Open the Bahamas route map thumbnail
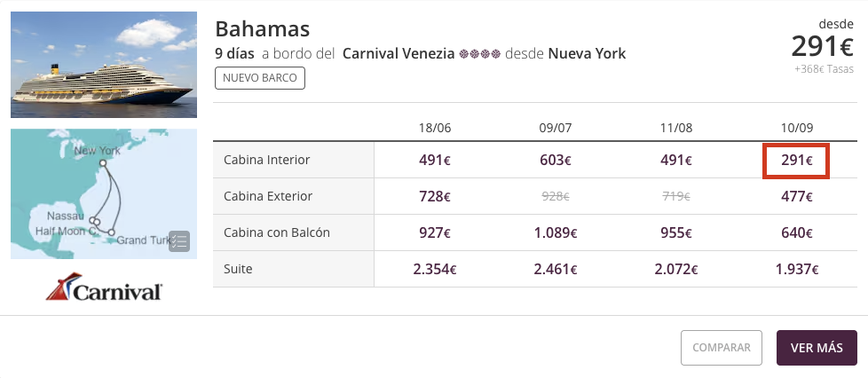This screenshot has height=378, width=868. pyautogui.click(x=104, y=193)
